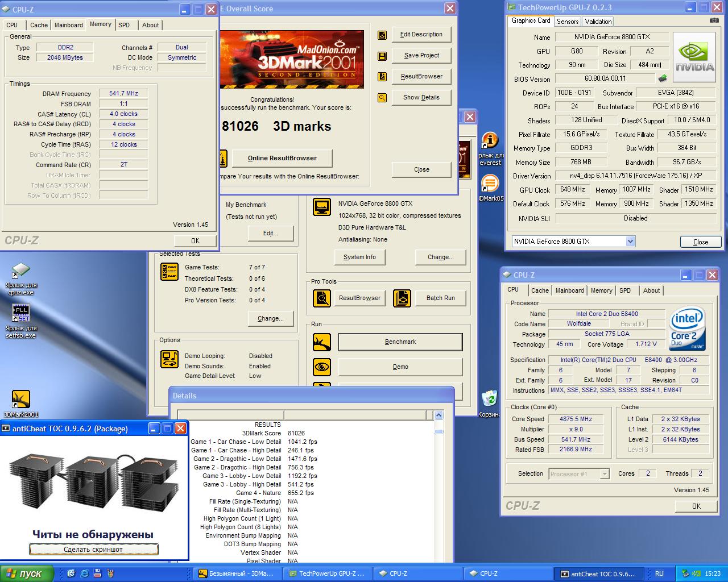Switch to Cache tab in right CPU-Z

point(540,290)
